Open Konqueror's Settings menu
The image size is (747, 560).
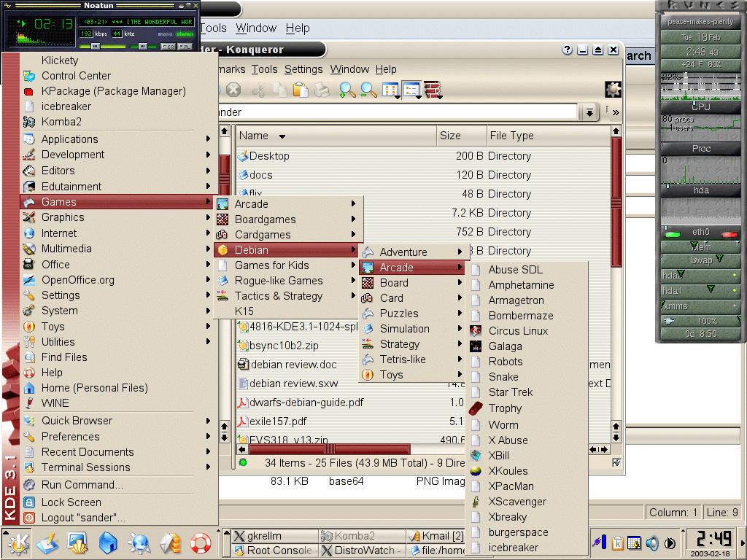point(303,69)
